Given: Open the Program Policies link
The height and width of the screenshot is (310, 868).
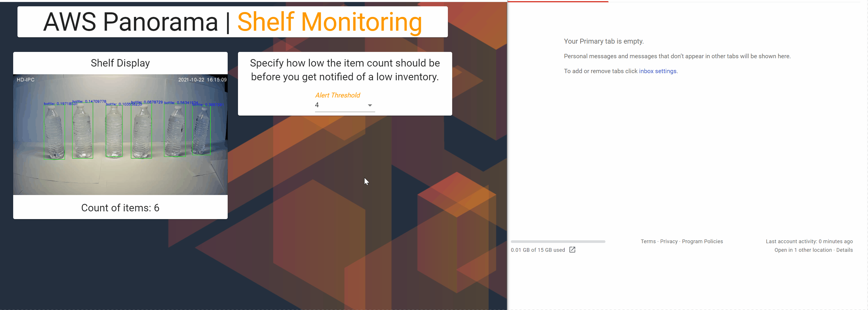Looking at the screenshot, I should (x=702, y=241).
